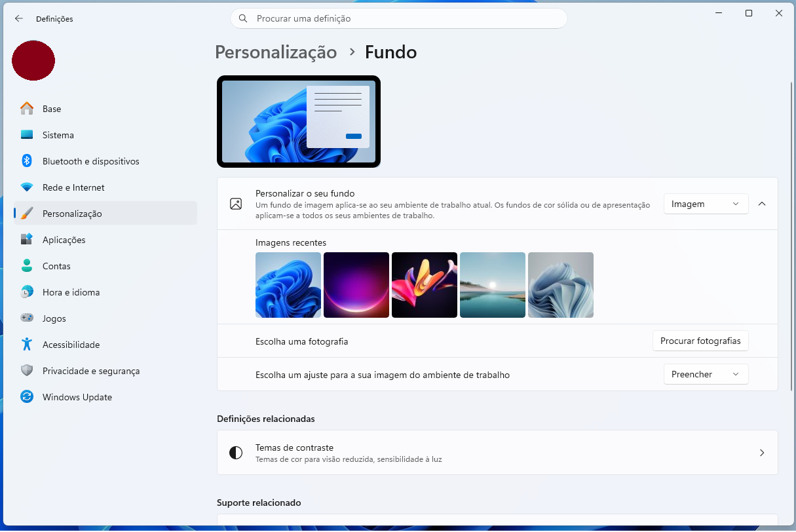Click the Acessibilidade figure icon

coord(27,345)
